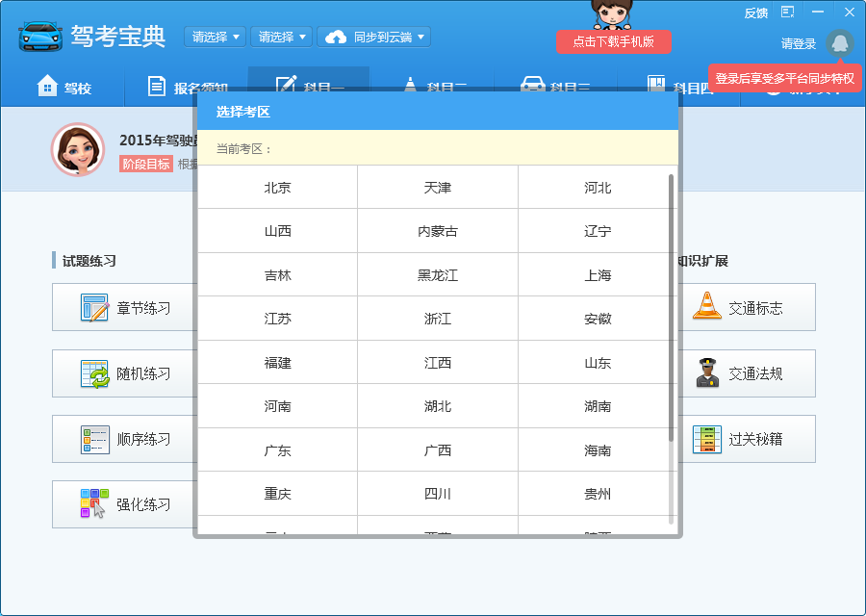
Task: Click the cloud icon on 同步到云端
Action: tap(336, 37)
